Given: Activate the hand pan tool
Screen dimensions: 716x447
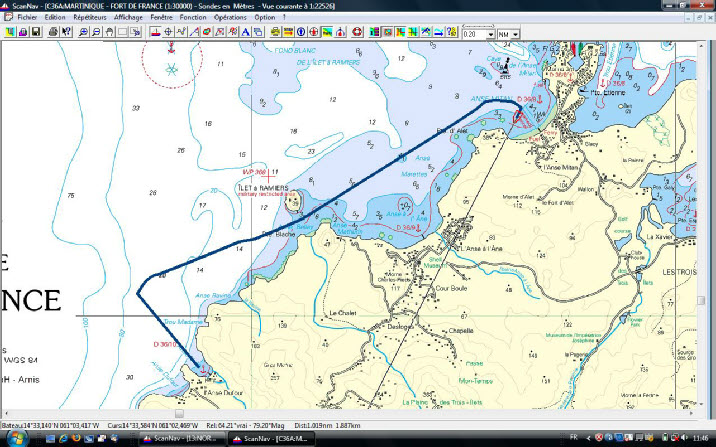Looking at the screenshot, I should (x=108, y=33).
